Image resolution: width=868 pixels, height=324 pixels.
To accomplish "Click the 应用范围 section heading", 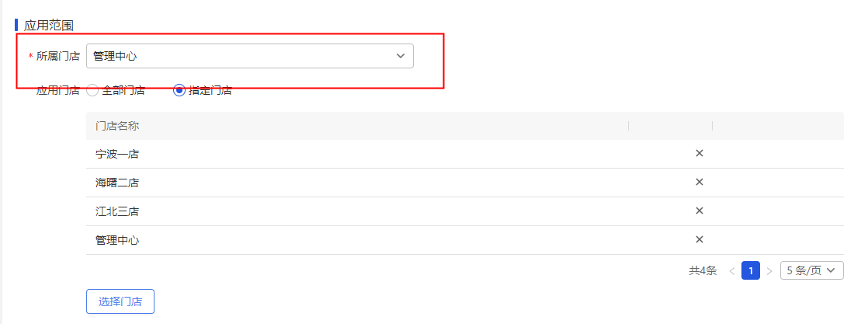I will [x=49, y=26].
